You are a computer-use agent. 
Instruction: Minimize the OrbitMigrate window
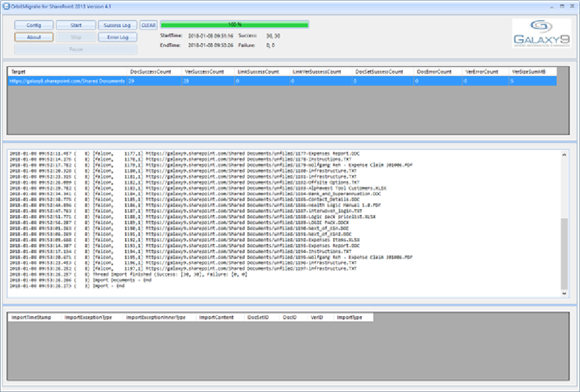[x=552, y=6]
